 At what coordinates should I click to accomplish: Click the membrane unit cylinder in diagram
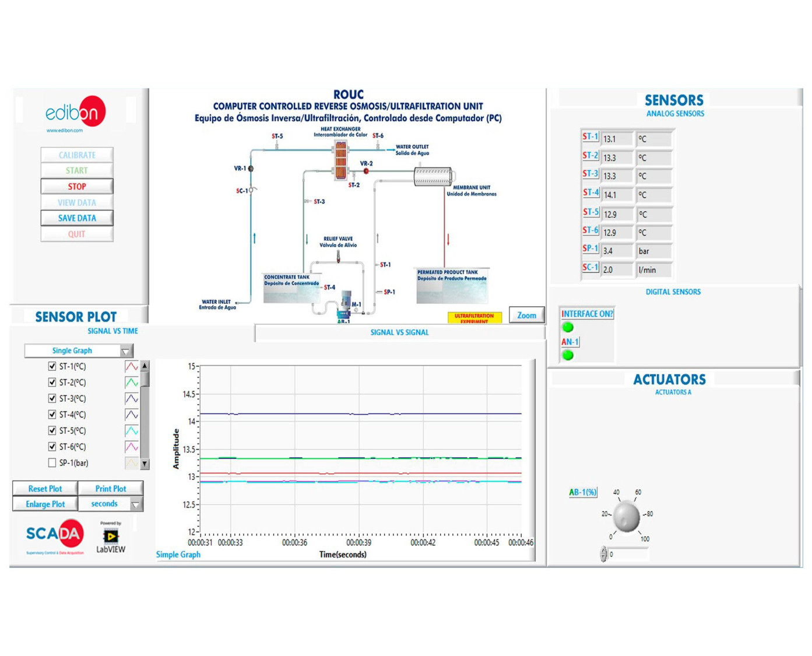[x=433, y=176]
